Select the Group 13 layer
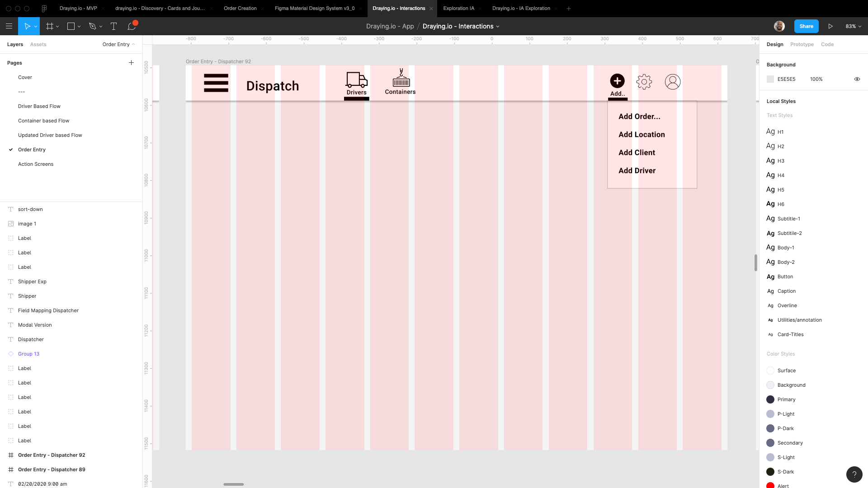This screenshot has height=488, width=868. 28,354
